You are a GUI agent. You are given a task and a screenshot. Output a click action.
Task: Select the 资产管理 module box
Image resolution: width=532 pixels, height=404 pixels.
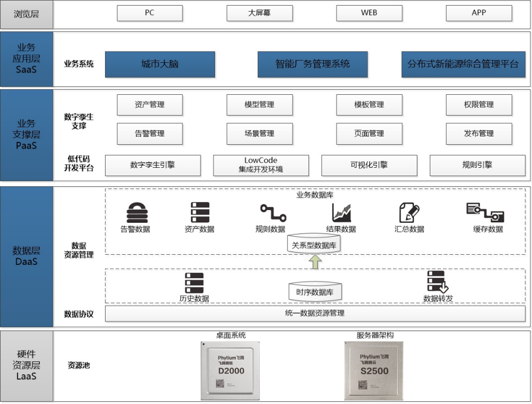pyautogui.click(x=150, y=105)
